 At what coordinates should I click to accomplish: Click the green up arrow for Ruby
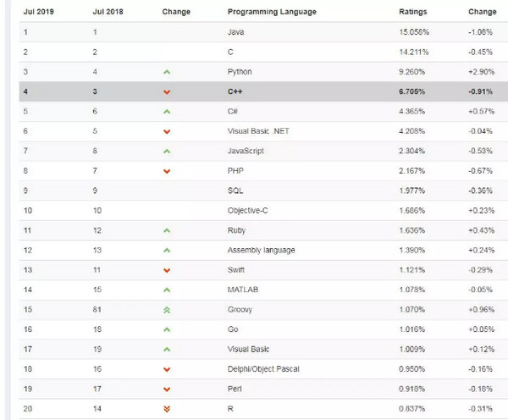[x=167, y=229]
